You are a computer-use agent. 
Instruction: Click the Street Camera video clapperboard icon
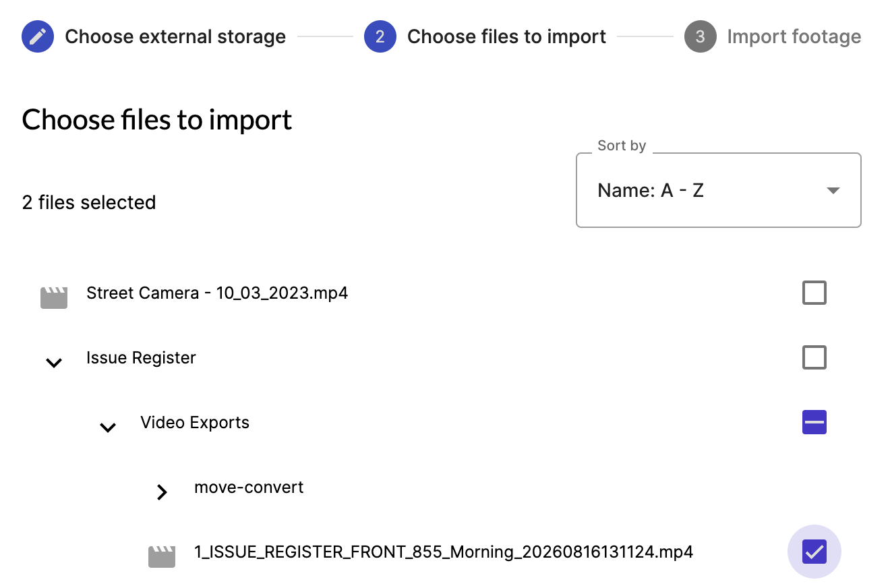click(x=54, y=297)
